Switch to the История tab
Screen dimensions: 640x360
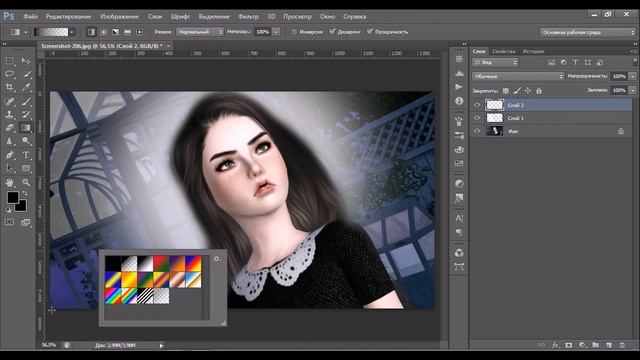click(533, 51)
